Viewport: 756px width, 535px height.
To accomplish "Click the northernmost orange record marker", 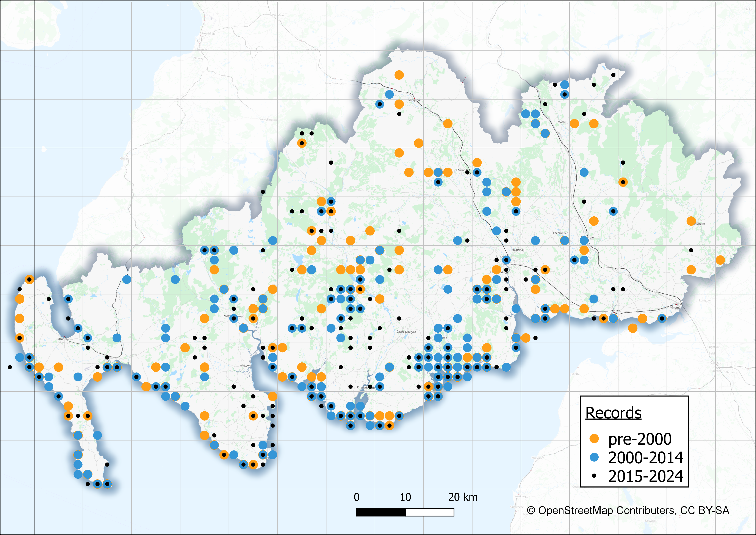I will 399,75.
